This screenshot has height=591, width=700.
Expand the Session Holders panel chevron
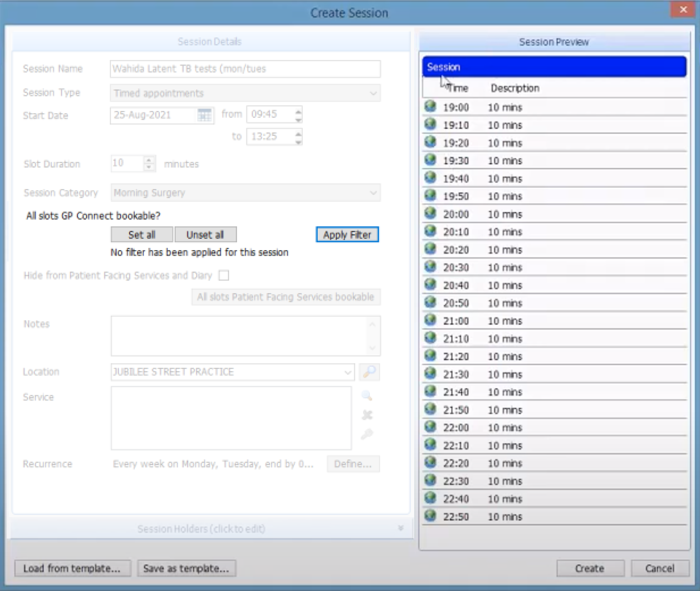click(400, 528)
